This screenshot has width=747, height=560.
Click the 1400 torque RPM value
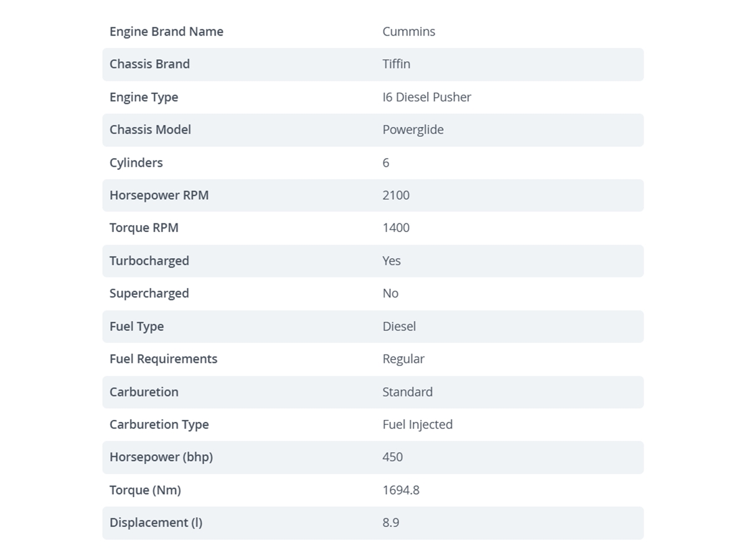point(396,228)
